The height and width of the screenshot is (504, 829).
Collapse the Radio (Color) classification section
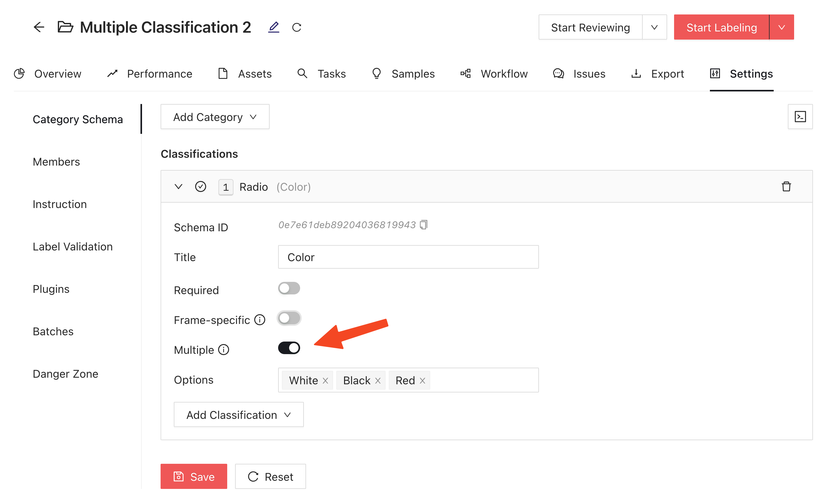(178, 186)
